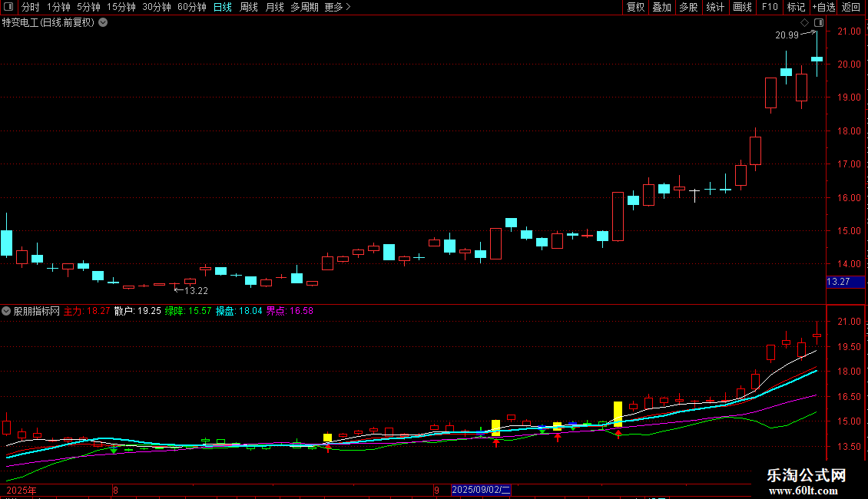Click month 8 marker on time axis
Image resolution: width=868 pixels, height=499 pixels.
(115, 490)
